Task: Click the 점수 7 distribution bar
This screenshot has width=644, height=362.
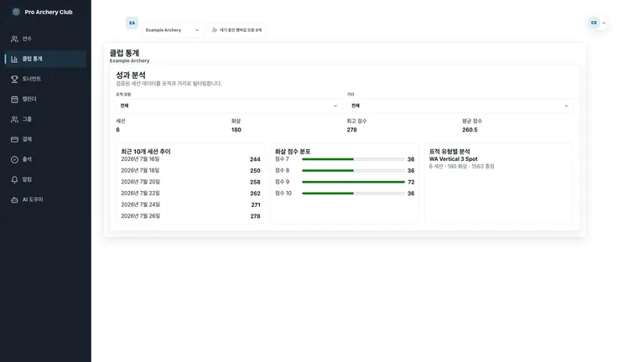Action: click(353, 159)
